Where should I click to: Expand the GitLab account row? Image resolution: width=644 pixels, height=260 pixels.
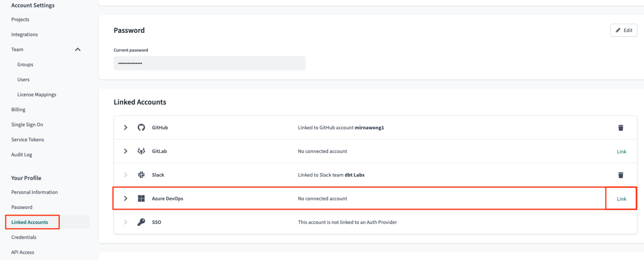(x=126, y=151)
